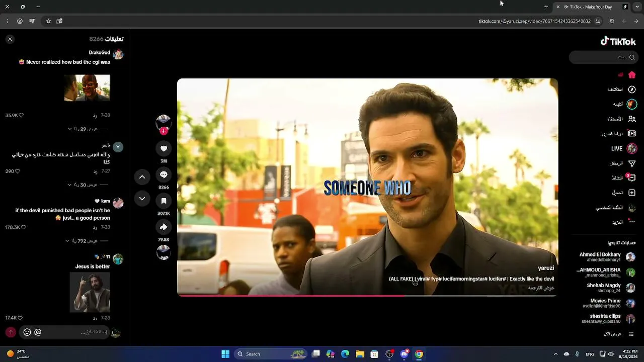Save the video with the bookmark button
644x362 pixels.
pyautogui.click(x=164, y=201)
